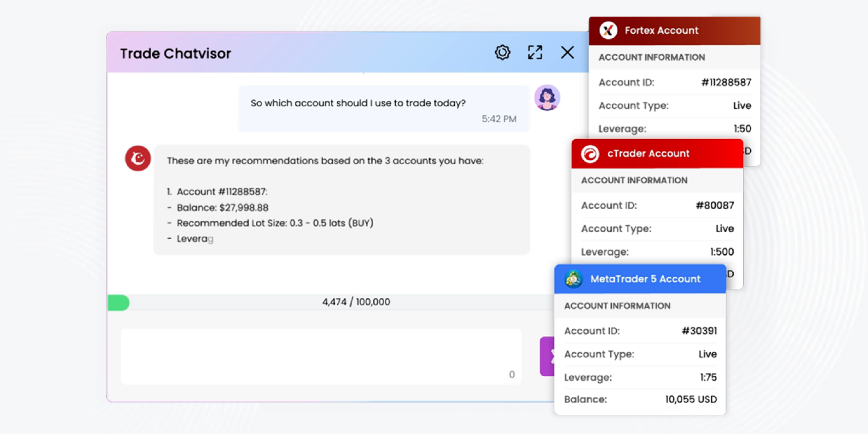This screenshot has height=434, width=868.
Task: Expand chat to fullscreen view
Action: point(535,53)
